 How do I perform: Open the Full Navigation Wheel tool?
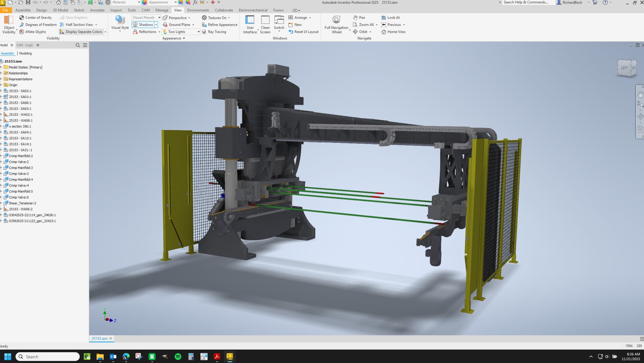336,20
